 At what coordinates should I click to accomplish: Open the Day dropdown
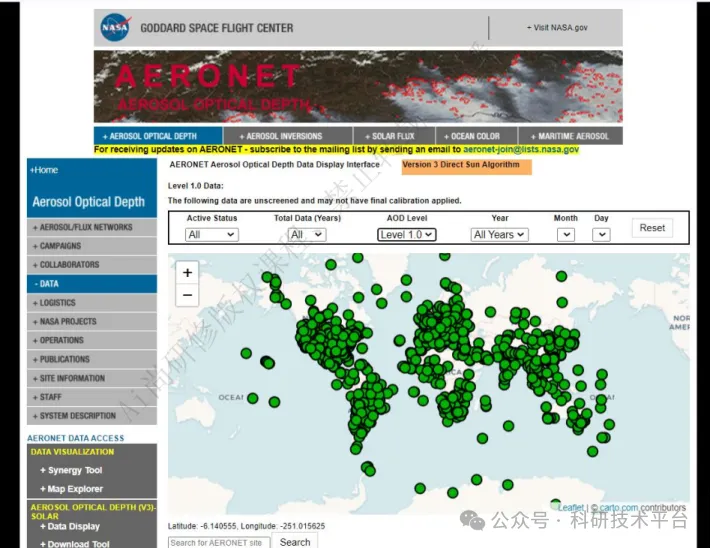tap(601, 234)
